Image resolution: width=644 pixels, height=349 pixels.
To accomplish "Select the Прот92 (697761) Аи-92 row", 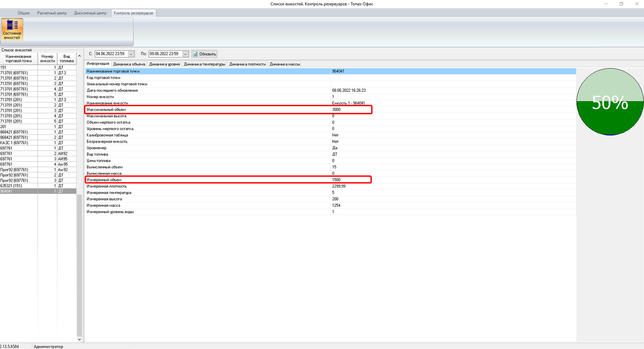I will (38, 170).
